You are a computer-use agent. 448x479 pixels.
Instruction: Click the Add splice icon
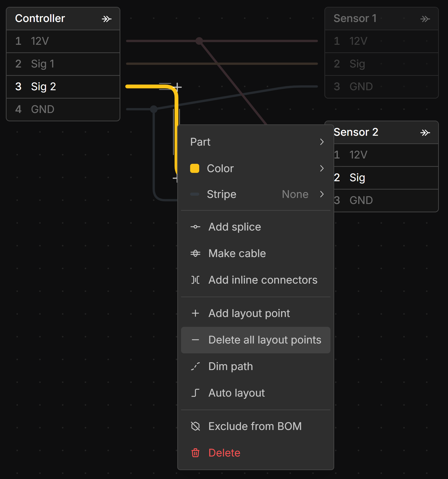[x=195, y=227]
